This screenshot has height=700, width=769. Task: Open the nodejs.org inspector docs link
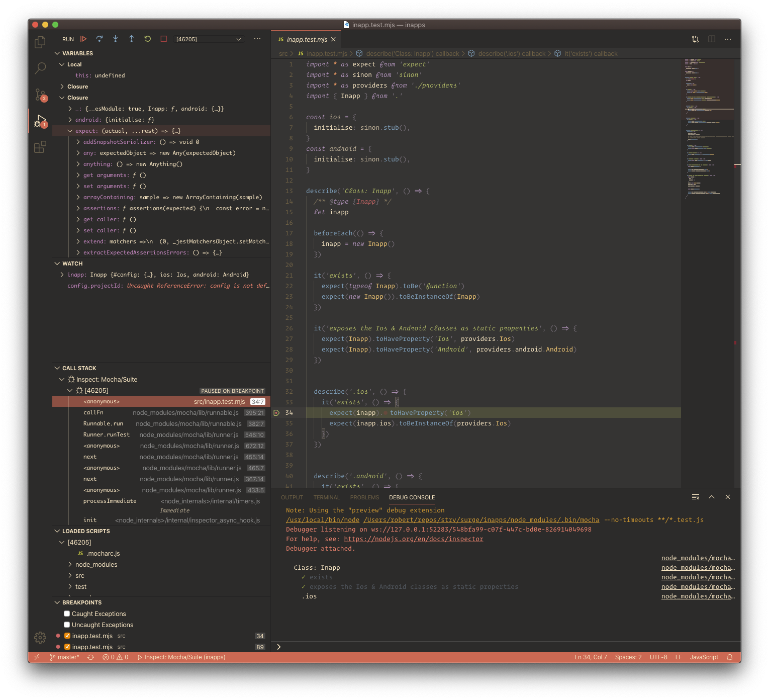[x=413, y=539]
